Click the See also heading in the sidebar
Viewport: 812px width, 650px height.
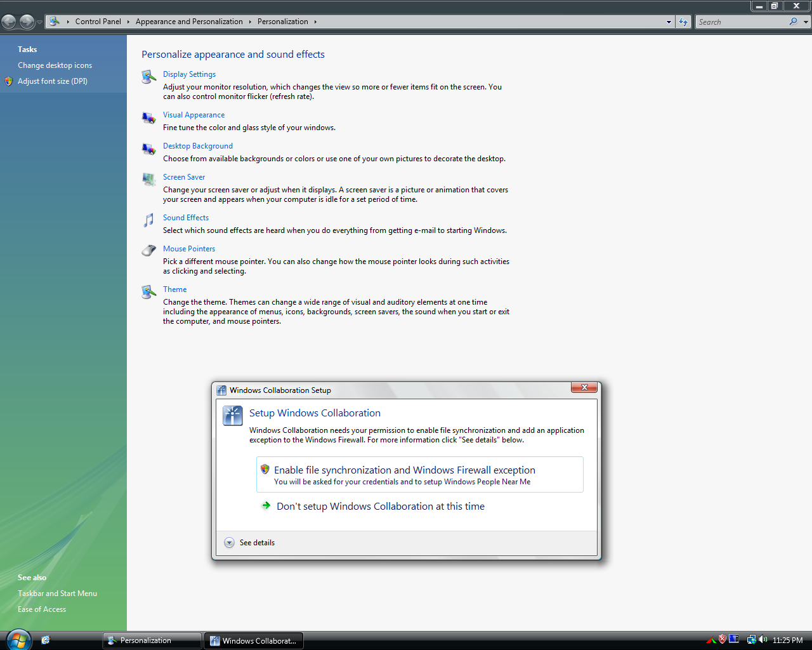[32, 578]
